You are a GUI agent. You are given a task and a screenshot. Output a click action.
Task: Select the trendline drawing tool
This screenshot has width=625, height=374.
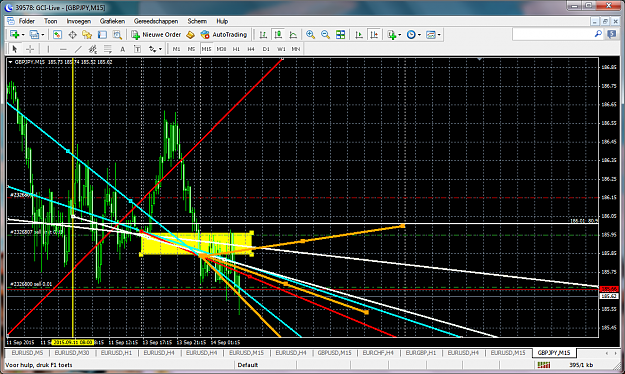coord(78,49)
